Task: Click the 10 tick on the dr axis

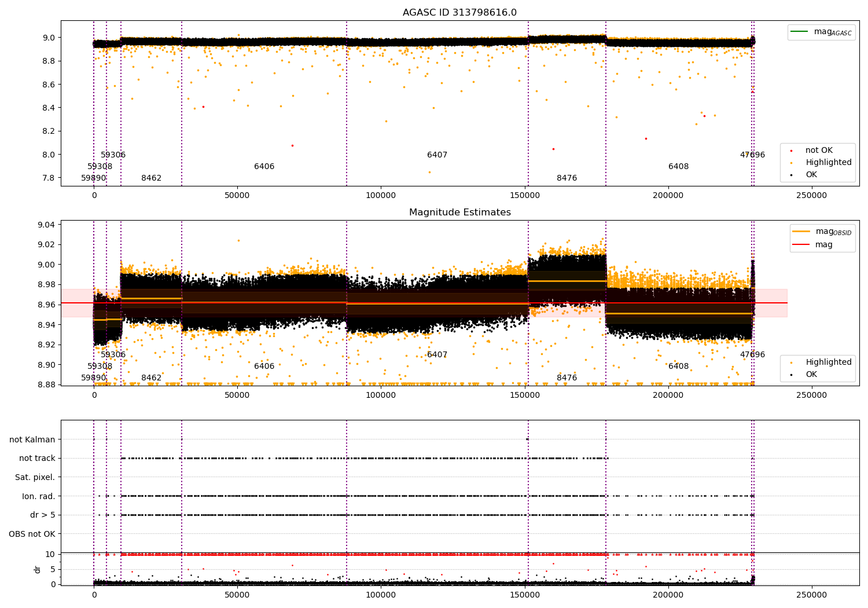Action: point(50,555)
